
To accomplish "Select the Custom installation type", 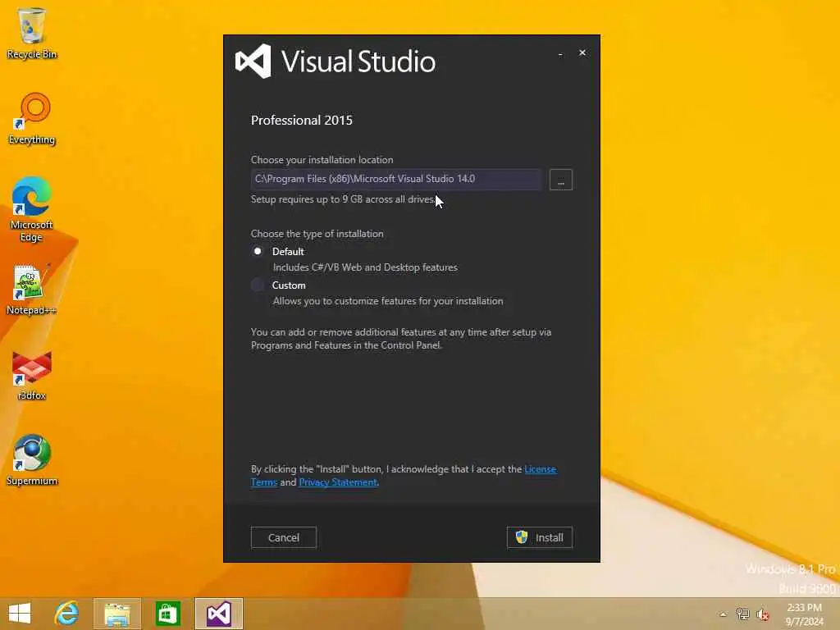I will (258, 285).
